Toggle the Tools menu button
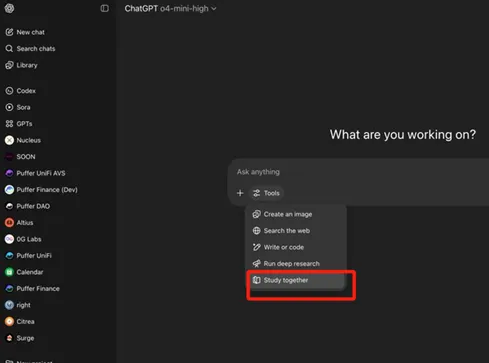 pyautogui.click(x=266, y=193)
